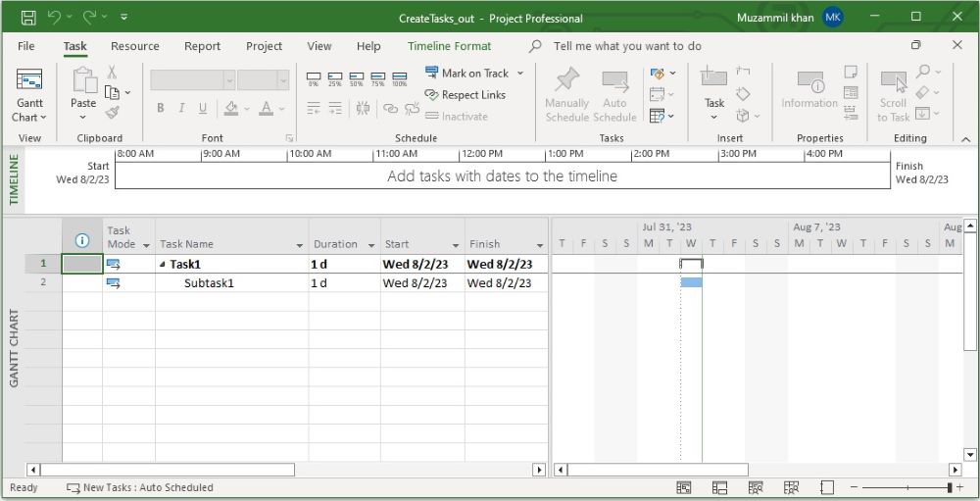Expand the Gantt Chart view dropdown
The width and height of the screenshot is (980, 501).
point(29,117)
